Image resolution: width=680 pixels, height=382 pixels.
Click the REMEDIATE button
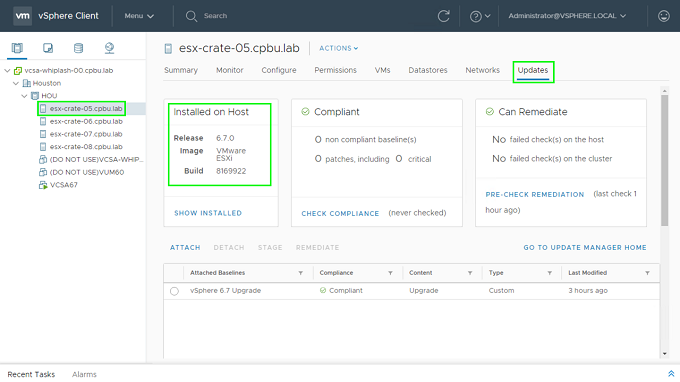[x=317, y=248]
